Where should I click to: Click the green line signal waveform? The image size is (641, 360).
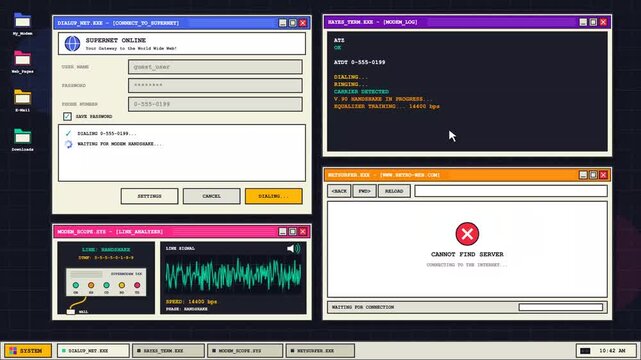pyautogui.click(x=233, y=275)
